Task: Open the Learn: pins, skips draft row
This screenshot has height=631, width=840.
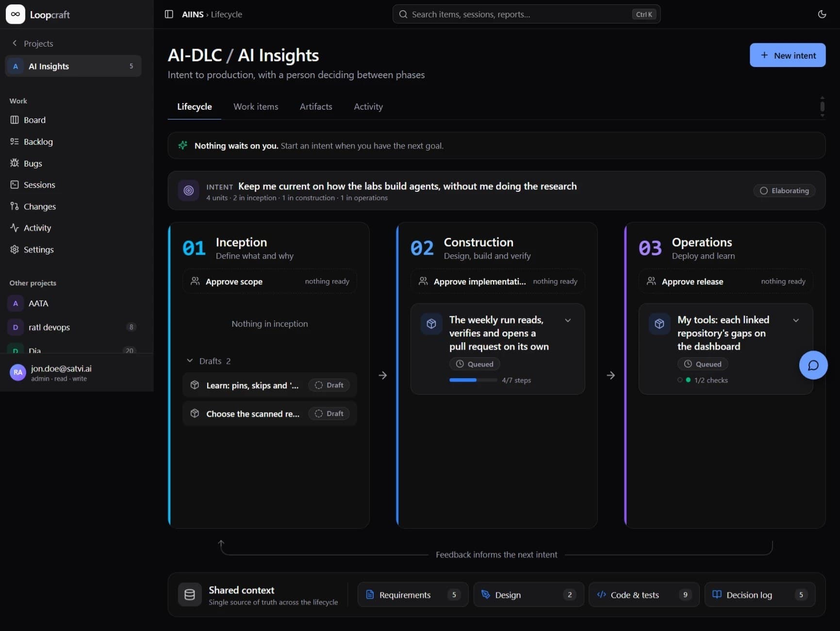Action: pos(270,385)
